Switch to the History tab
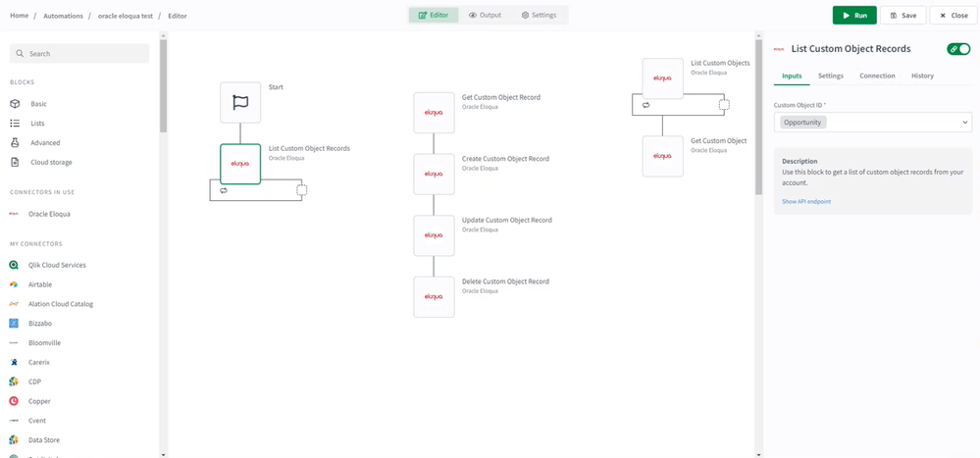980x458 pixels. 922,76
